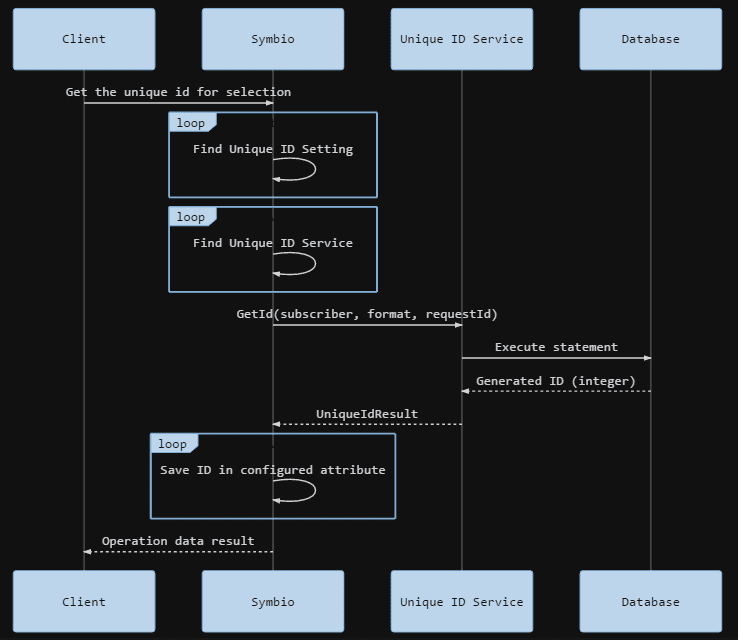Click self-call arrow under Find Unique ID Setting
Viewport: 738px width, 640px height.
(294, 169)
